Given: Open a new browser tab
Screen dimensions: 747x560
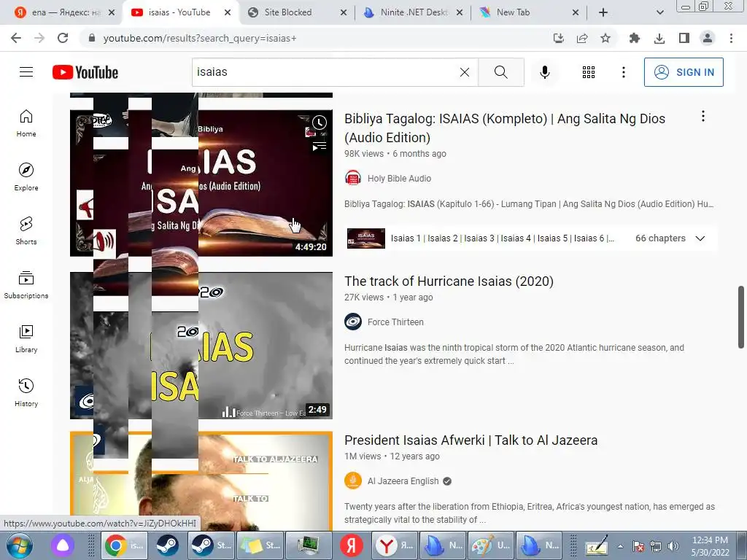Looking at the screenshot, I should click(x=603, y=12).
